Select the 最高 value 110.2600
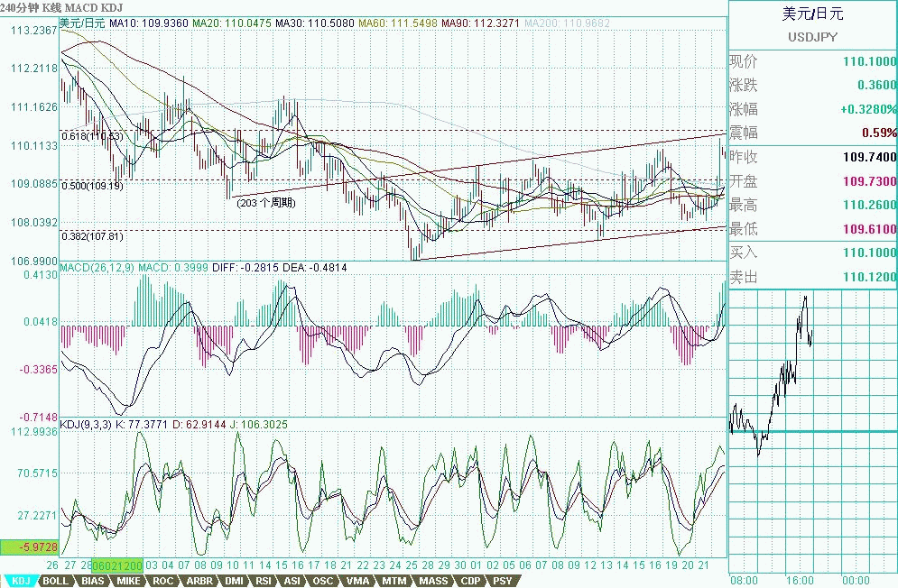Screen dimensions: 898x588 click(x=869, y=205)
